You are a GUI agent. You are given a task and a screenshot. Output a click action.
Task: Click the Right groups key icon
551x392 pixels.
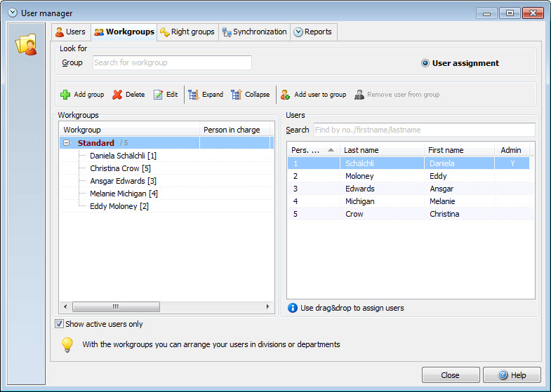[x=164, y=32]
